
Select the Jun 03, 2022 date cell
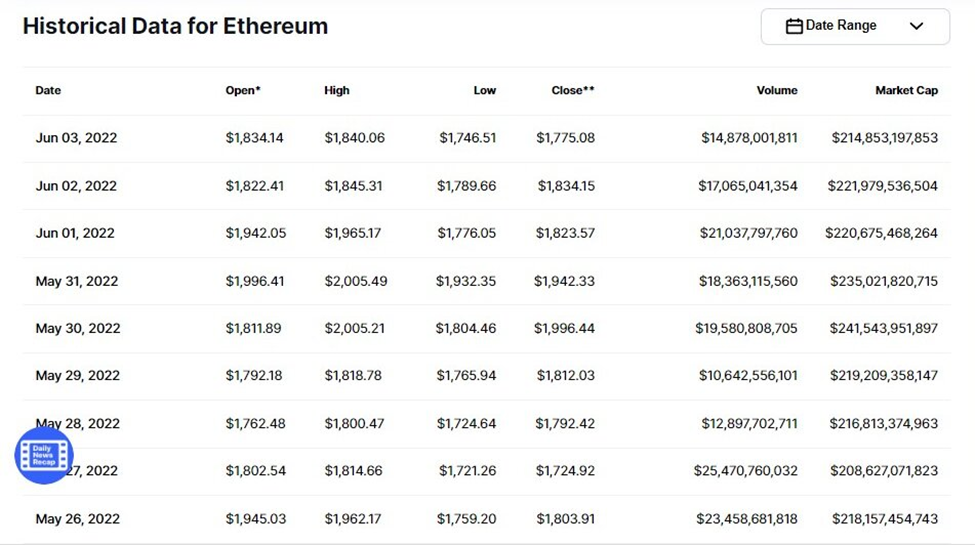tap(76, 138)
